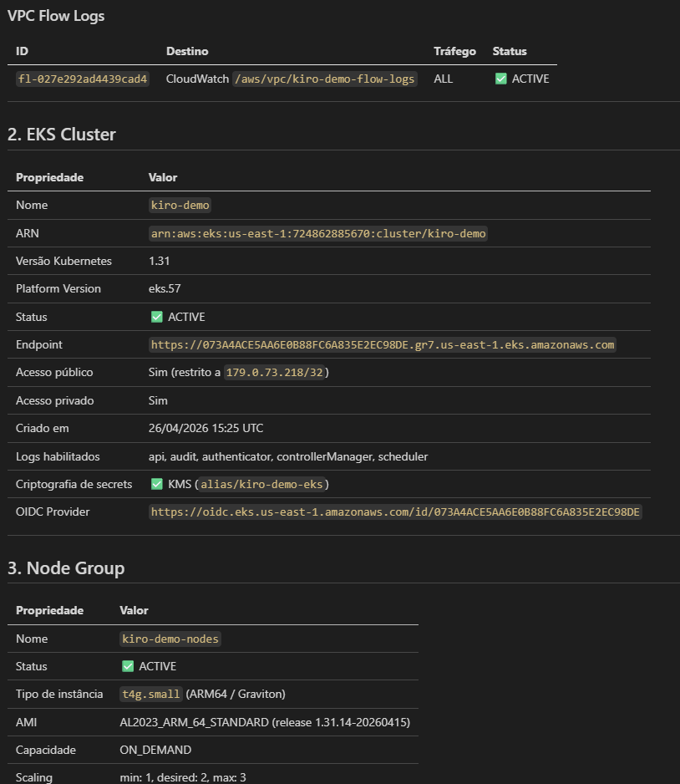Screen dimensions: 680x784
Task: Select the kiro-demo-nodes node group name
Action: [170, 639]
